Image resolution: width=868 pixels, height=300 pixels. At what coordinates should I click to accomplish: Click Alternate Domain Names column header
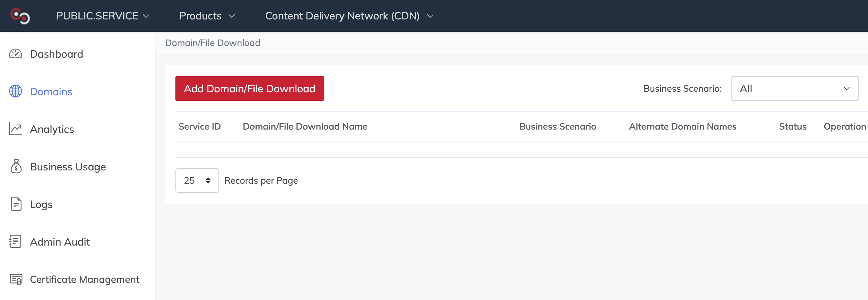[x=683, y=127]
